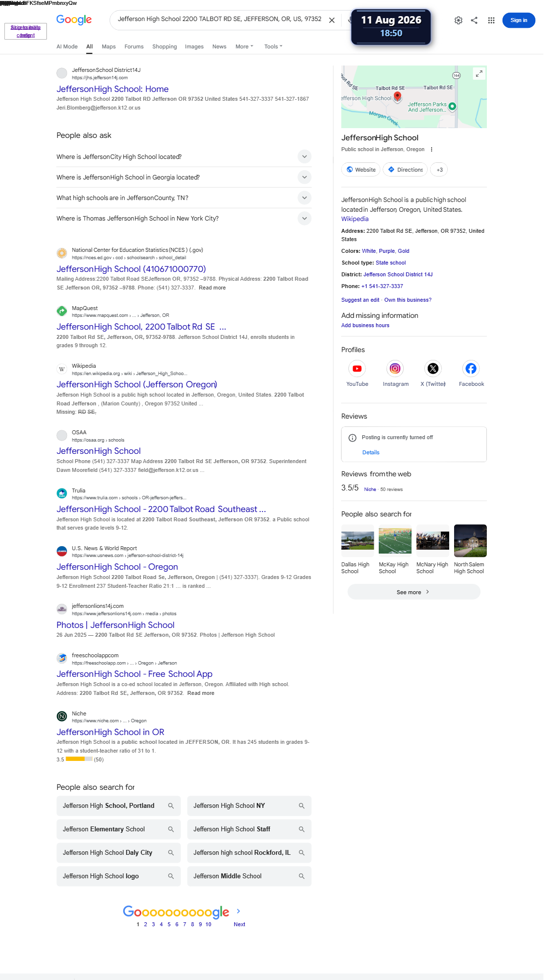Open Jefferson High School in OR Niche result
The height and width of the screenshot is (980, 550).
pos(110,732)
